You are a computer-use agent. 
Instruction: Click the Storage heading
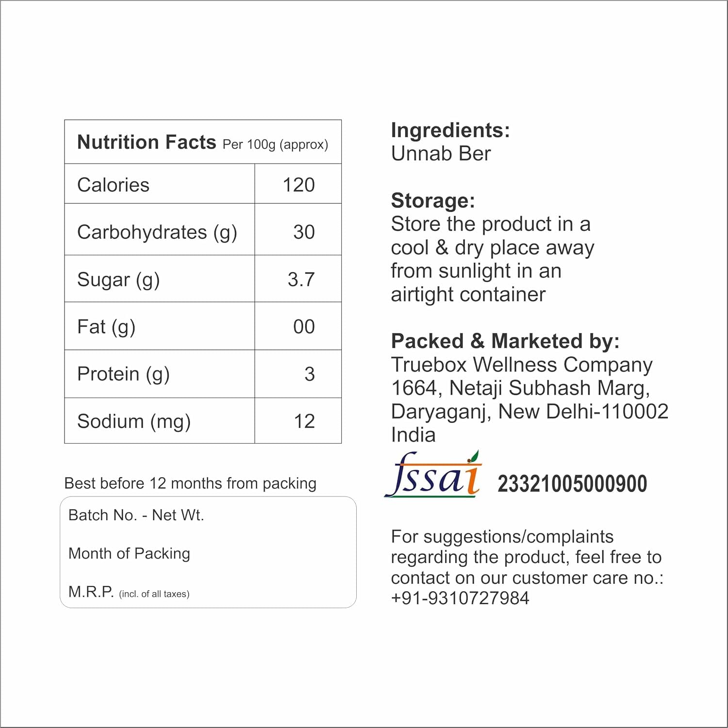pos(433,200)
